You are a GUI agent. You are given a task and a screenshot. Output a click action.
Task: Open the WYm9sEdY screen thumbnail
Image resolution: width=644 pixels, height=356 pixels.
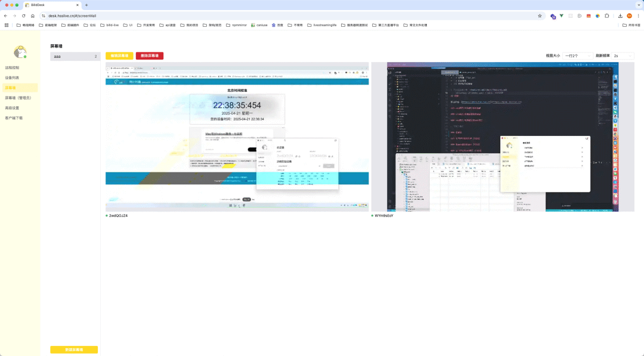503,137
